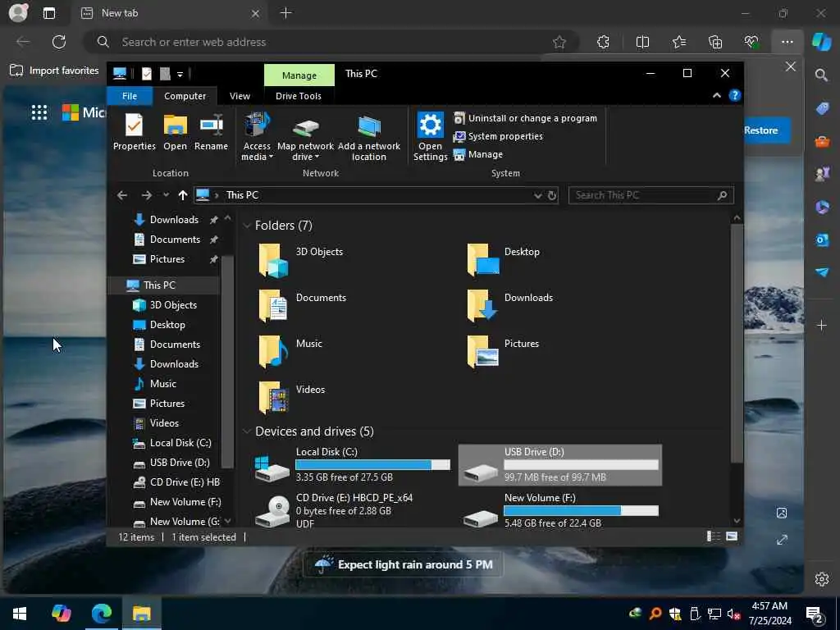The height and width of the screenshot is (630, 840).
Task: Open Edge page settings gear icon
Action: tap(821, 579)
